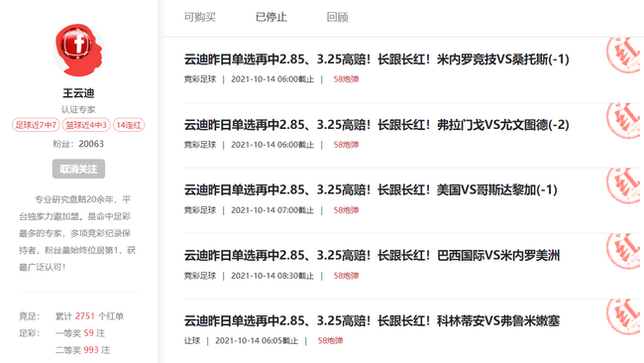The height and width of the screenshot is (363, 644).
Task: Open the 巴西国际VS米内罗美洲 article
Action: pos(372,256)
